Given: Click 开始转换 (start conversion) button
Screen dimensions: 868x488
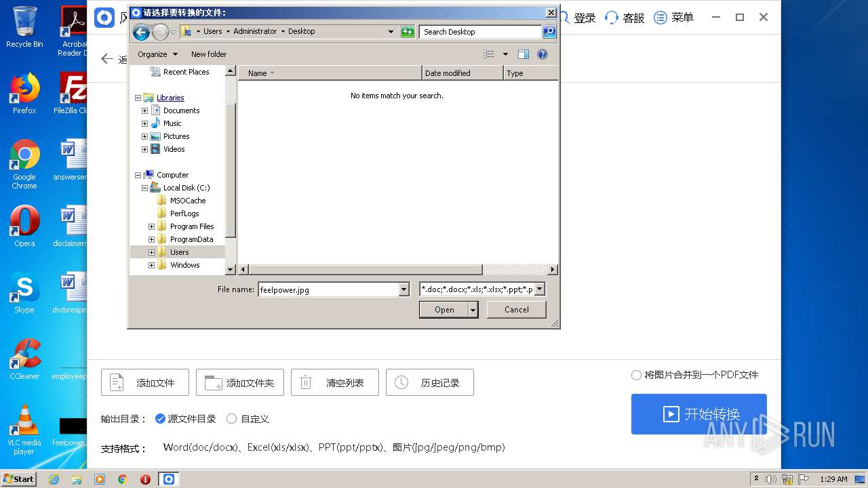Looking at the screenshot, I should coord(699,414).
